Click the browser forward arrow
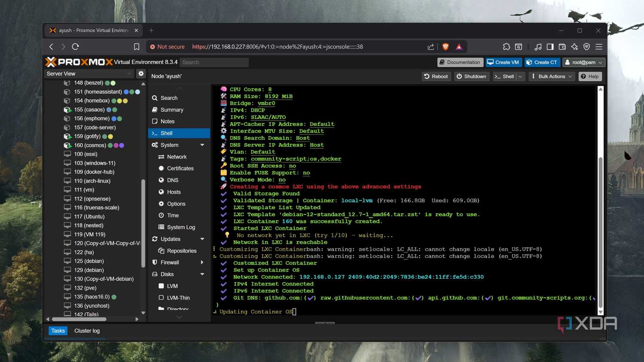Image resolution: width=644 pixels, height=362 pixels. point(63,47)
